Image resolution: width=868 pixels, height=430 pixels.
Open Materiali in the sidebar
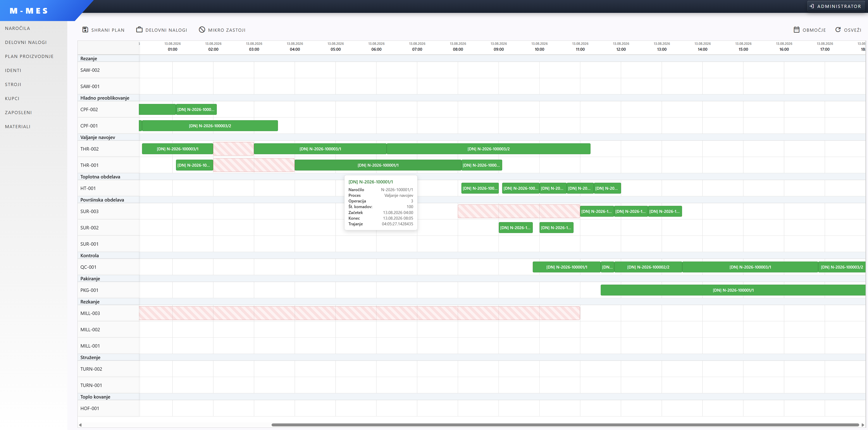tap(18, 127)
